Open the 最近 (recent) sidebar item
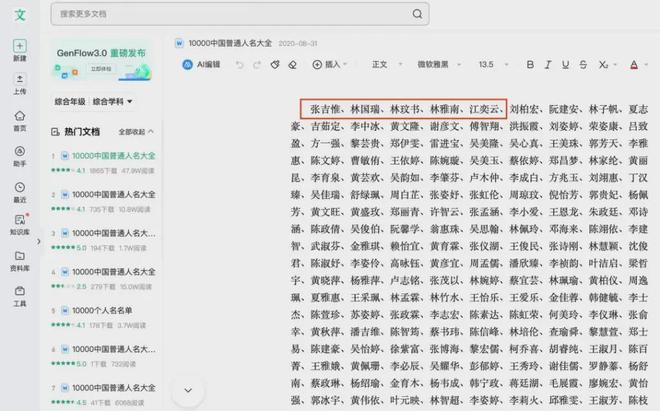660x411 pixels. coord(20,192)
